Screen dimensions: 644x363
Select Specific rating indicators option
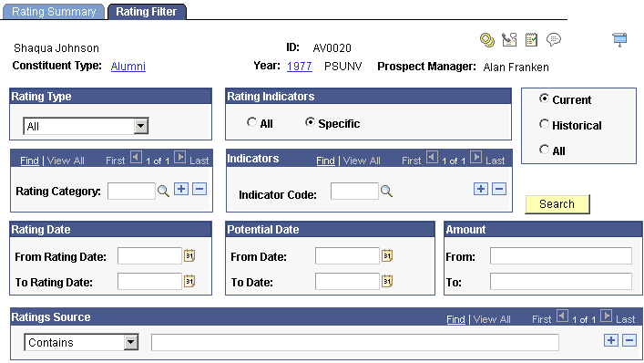click(310, 122)
